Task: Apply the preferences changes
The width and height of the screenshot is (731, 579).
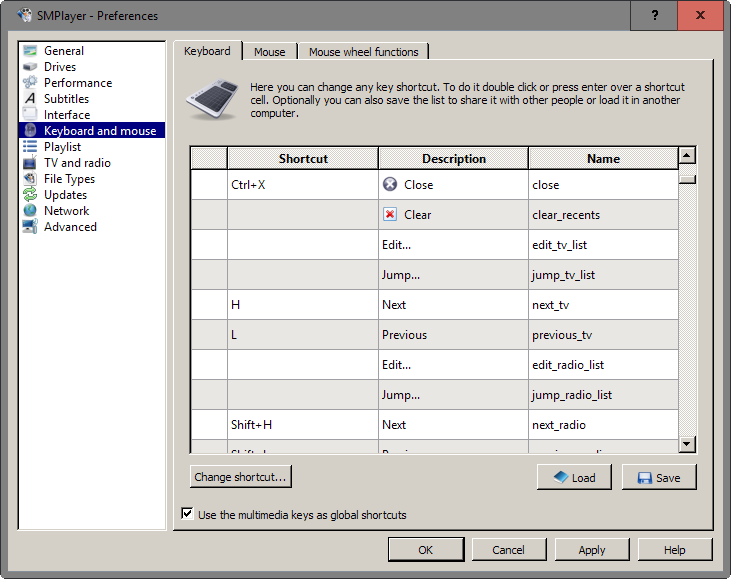Action: pyautogui.click(x=592, y=550)
